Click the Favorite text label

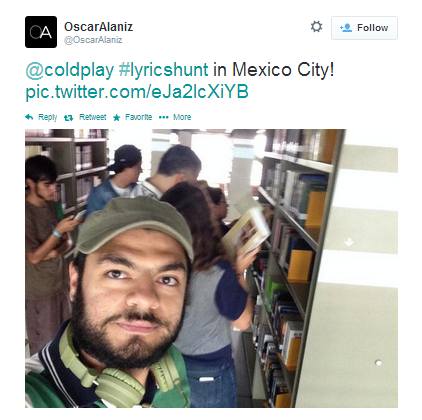coord(138,117)
